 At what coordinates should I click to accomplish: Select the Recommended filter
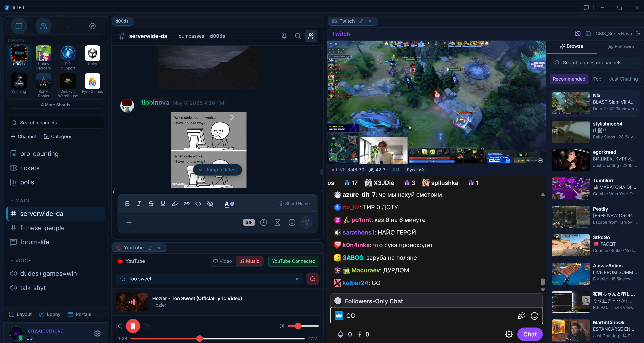[569, 79]
